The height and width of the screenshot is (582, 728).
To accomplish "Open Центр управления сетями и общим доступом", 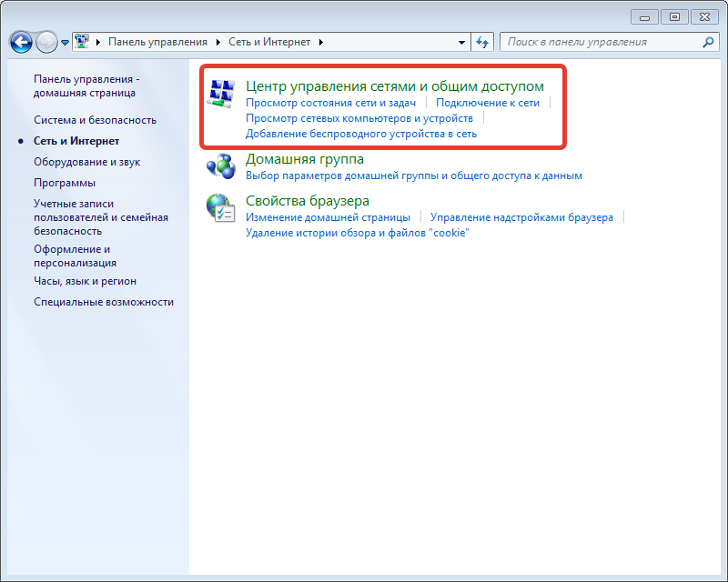I will click(395, 86).
